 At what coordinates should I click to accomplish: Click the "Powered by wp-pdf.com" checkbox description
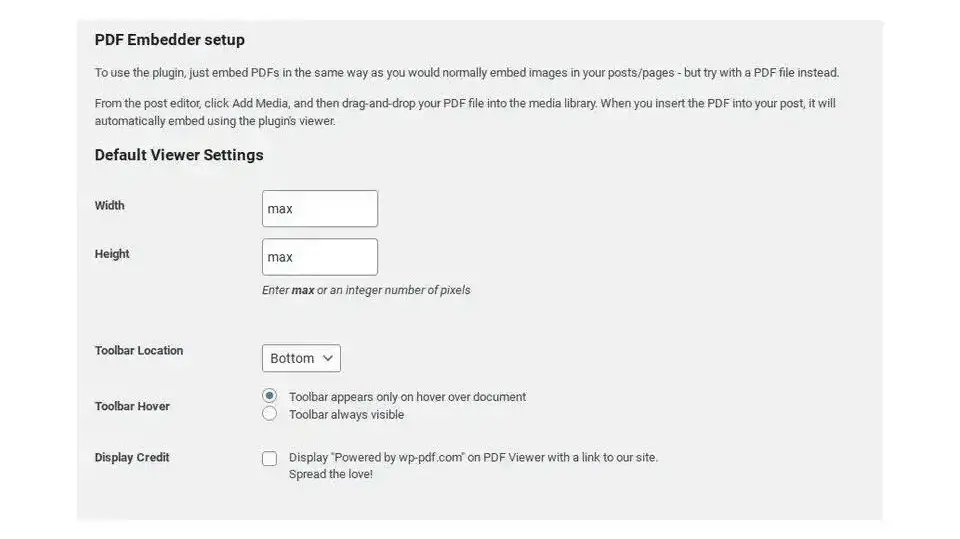473,457
